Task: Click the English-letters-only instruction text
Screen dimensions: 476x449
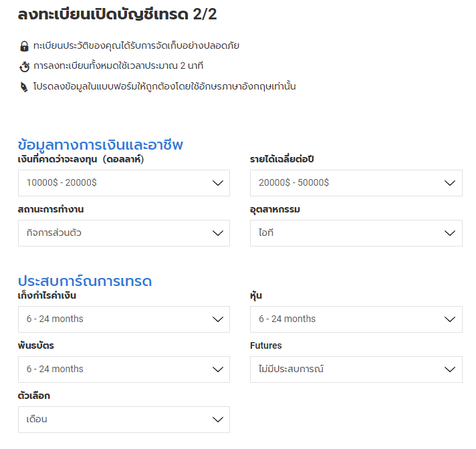Action: tap(164, 87)
